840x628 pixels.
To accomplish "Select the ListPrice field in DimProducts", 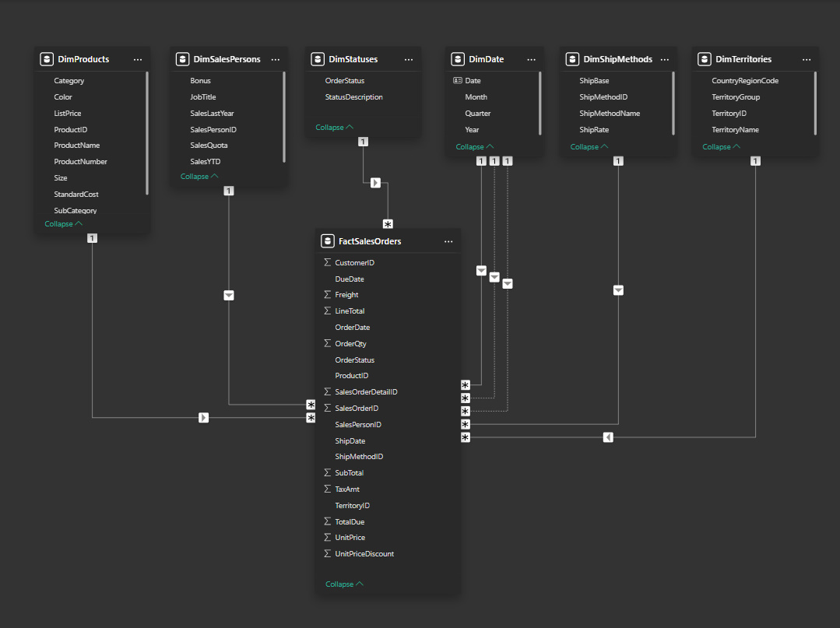I will (x=68, y=113).
